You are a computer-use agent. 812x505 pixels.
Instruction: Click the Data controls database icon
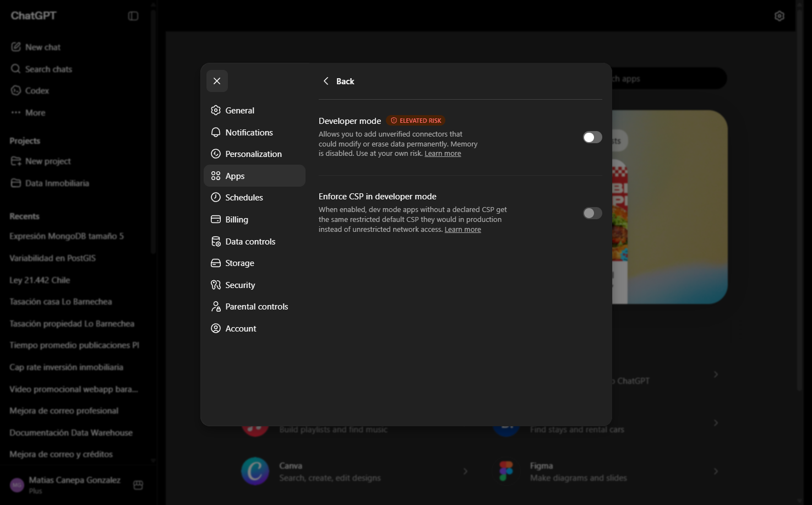click(216, 242)
